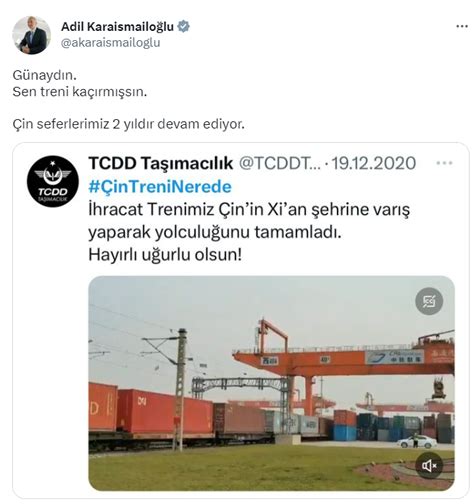Open more options for Adil's tweet
This screenshot has width=474, height=504.
tap(462, 26)
